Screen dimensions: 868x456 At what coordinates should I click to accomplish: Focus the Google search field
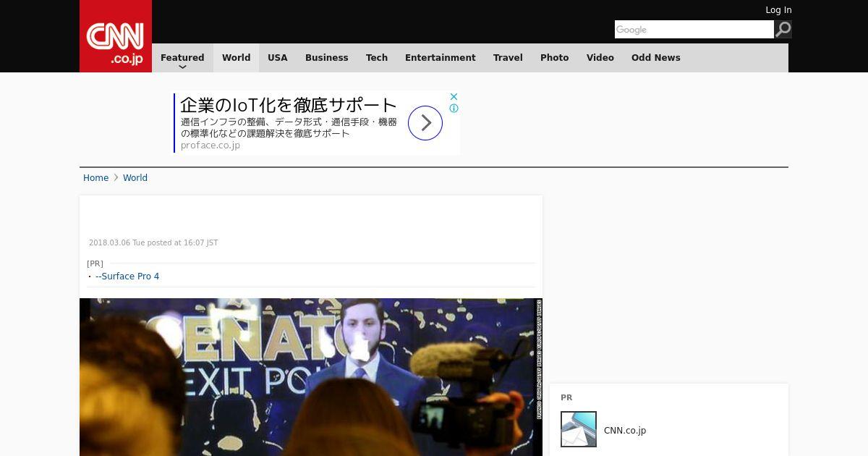(x=694, y=29)
